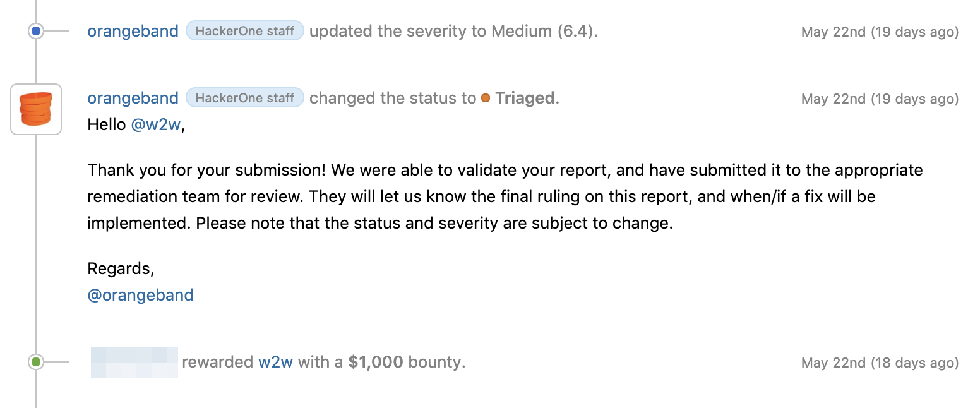The image size is (980, 408).
Task: Click the 'Regards,' closing line
Action: 121,268
